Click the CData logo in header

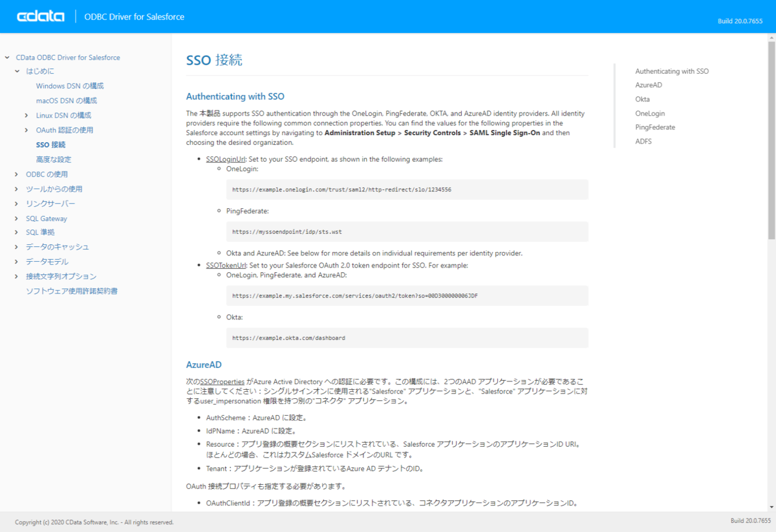41,16
